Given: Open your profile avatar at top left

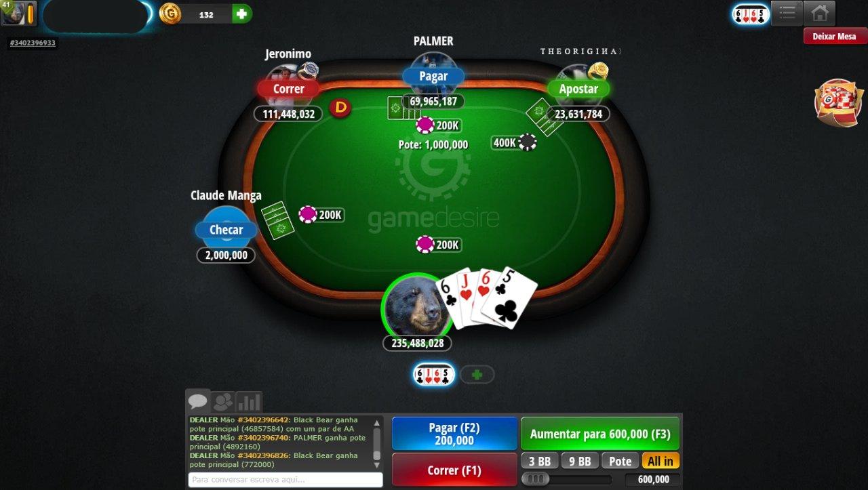Looking at the screenshot, I should click(x=18, y=14).
